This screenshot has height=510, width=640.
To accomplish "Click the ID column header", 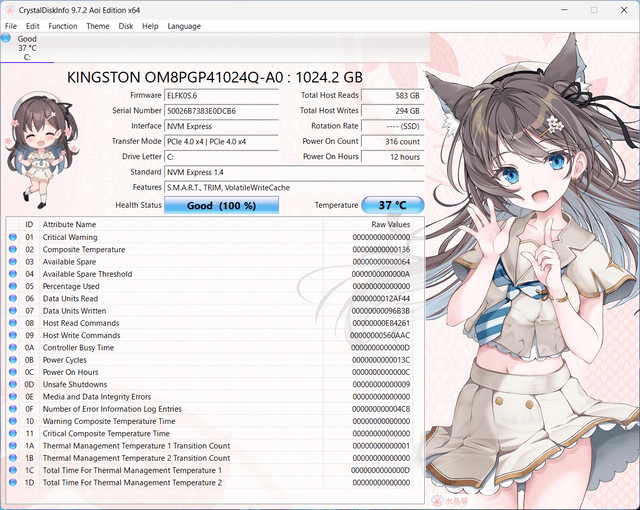I will click(29, 224).
